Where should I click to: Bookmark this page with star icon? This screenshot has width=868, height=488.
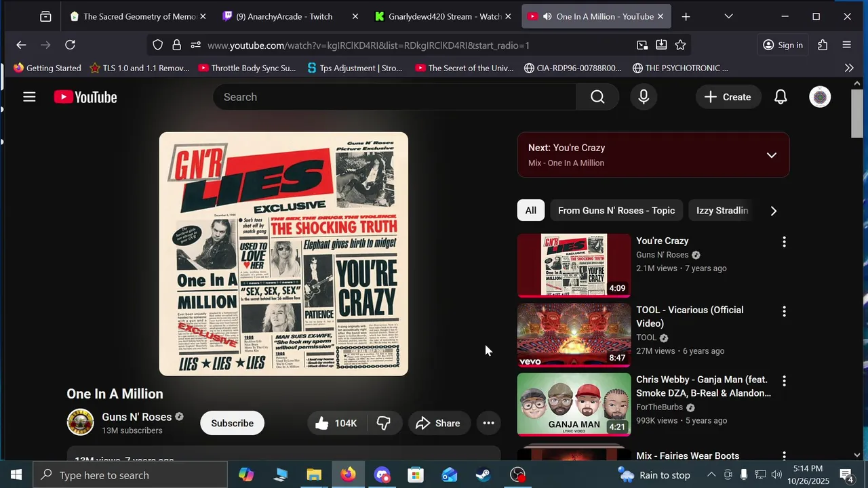(680, 45)
